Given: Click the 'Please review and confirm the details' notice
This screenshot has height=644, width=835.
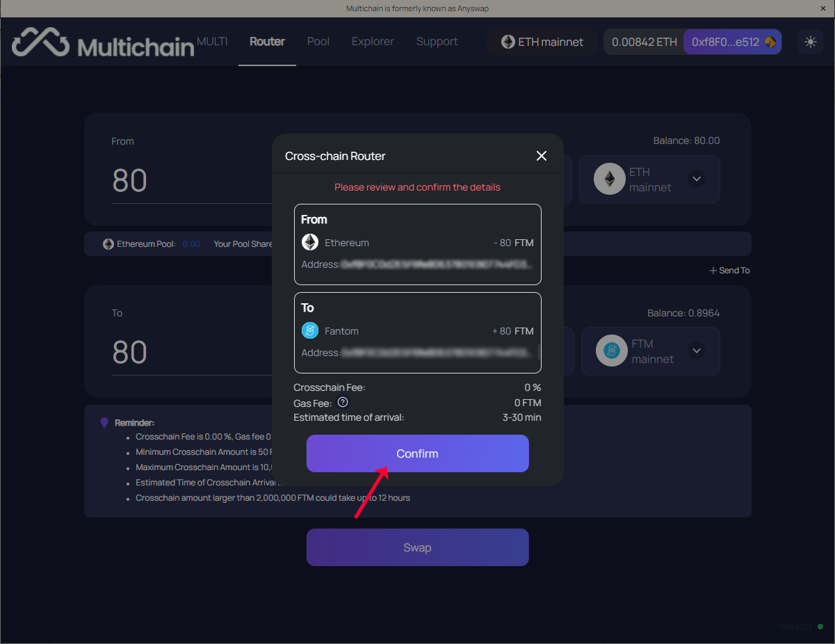Looking at the screenshot, I should [x=417, y=187].
